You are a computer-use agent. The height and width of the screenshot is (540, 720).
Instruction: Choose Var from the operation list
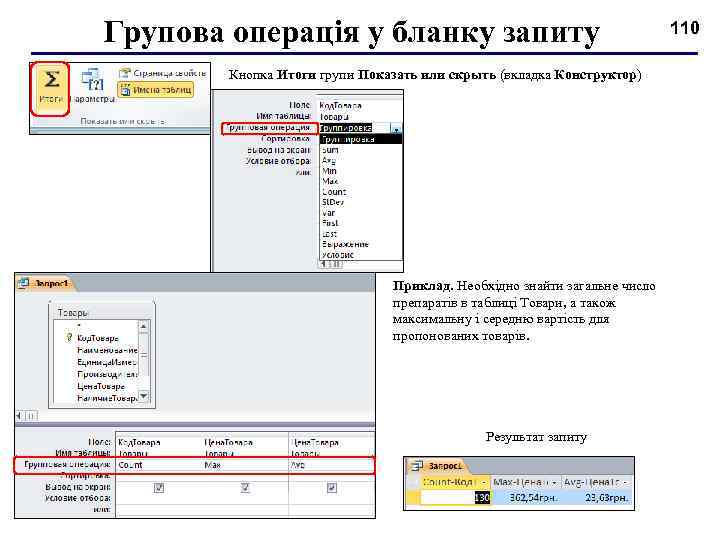point(328,213)
